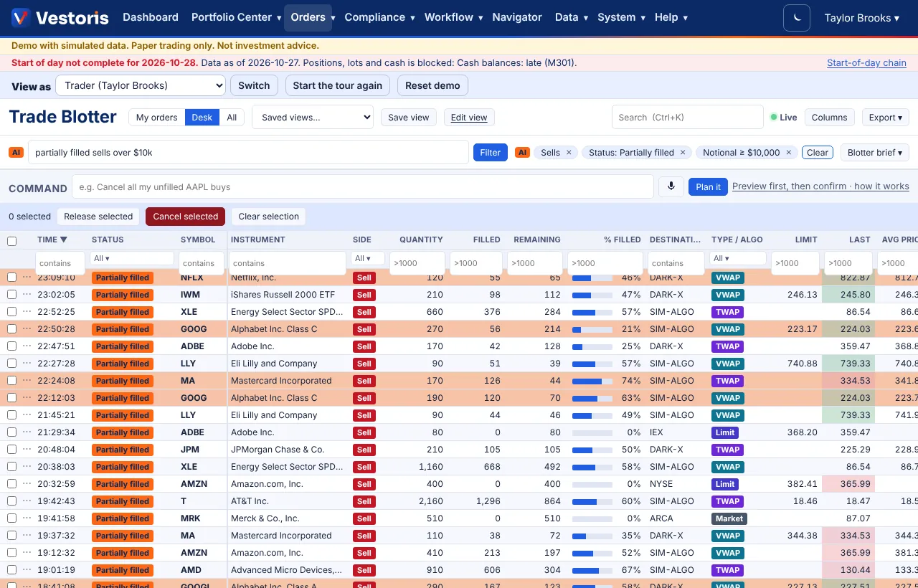Click the COMMAND input field
Image resolution: width=918 pixels, height=588 pixels.
tap(363, 187)
